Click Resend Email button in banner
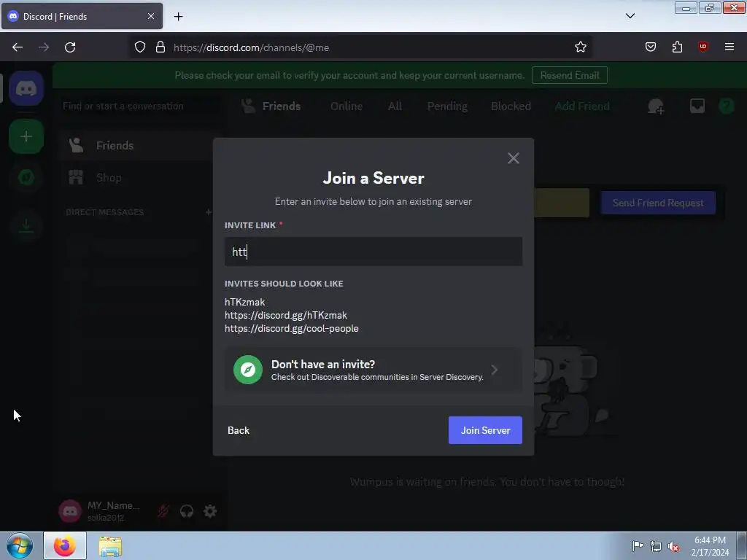The width and height of the screenshot is (747, 560). tap(569, 75)
